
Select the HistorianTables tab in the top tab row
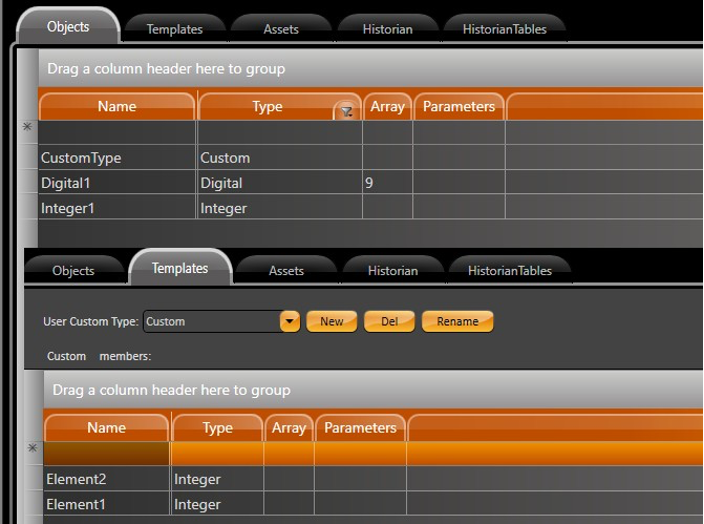pyautogui.click(x=504, y=29)
